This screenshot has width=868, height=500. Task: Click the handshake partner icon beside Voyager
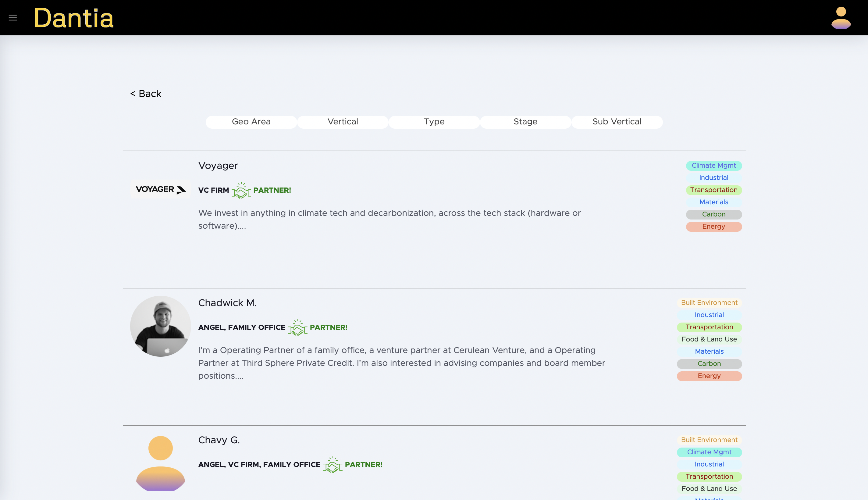(241, 190)
